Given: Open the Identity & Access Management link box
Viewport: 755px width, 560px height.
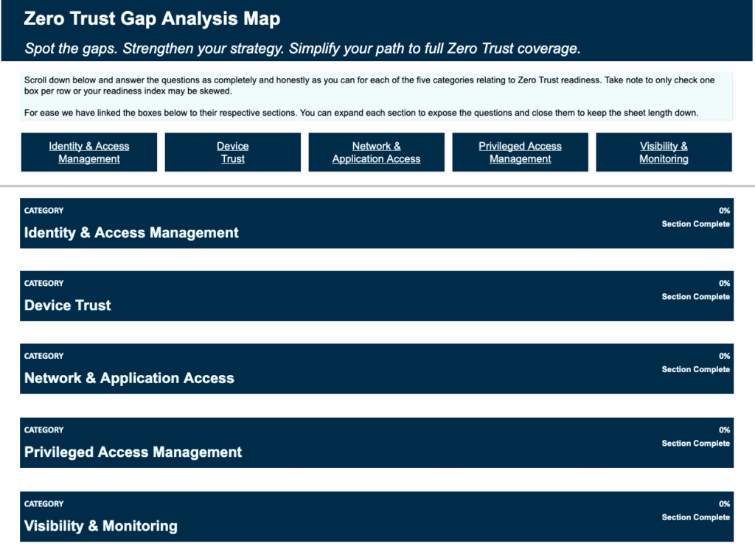Looking at the screenshot, I should coord(88,153).
